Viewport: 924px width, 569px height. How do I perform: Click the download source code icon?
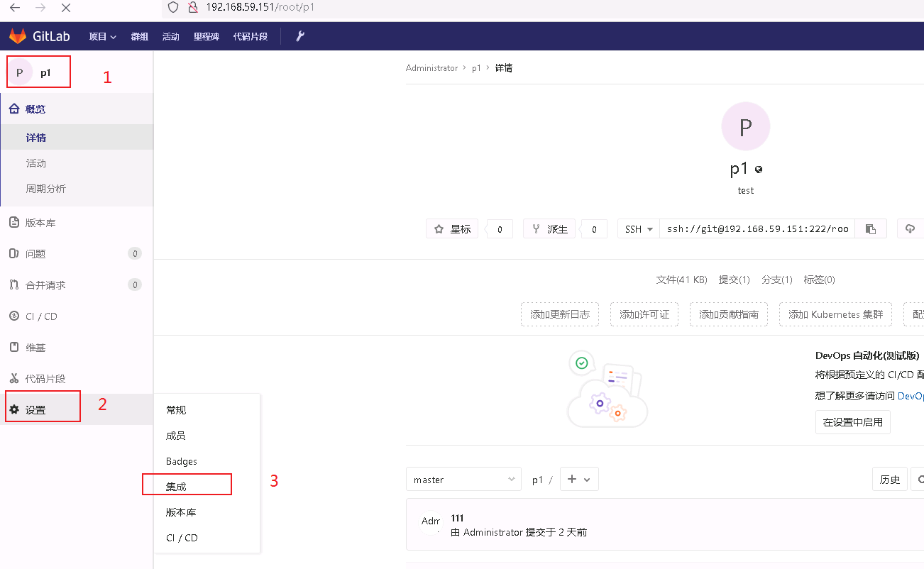(x=911, y=228)
